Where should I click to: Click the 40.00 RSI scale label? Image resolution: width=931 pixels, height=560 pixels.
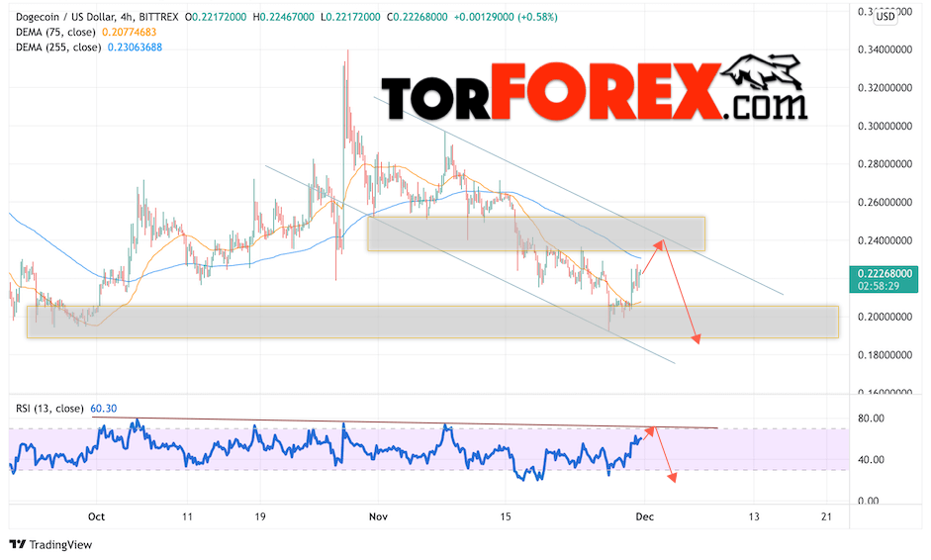pos(871,460)
